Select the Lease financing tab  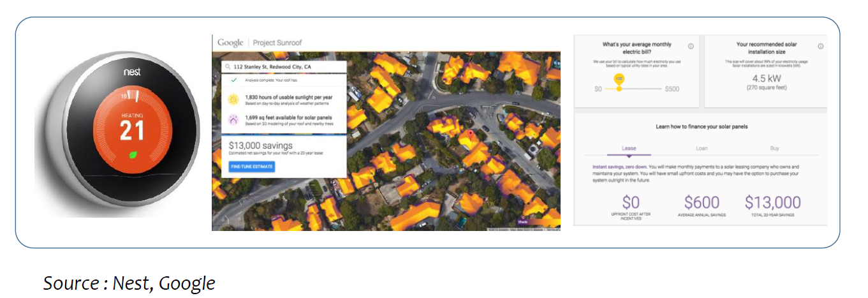(628, 148)
